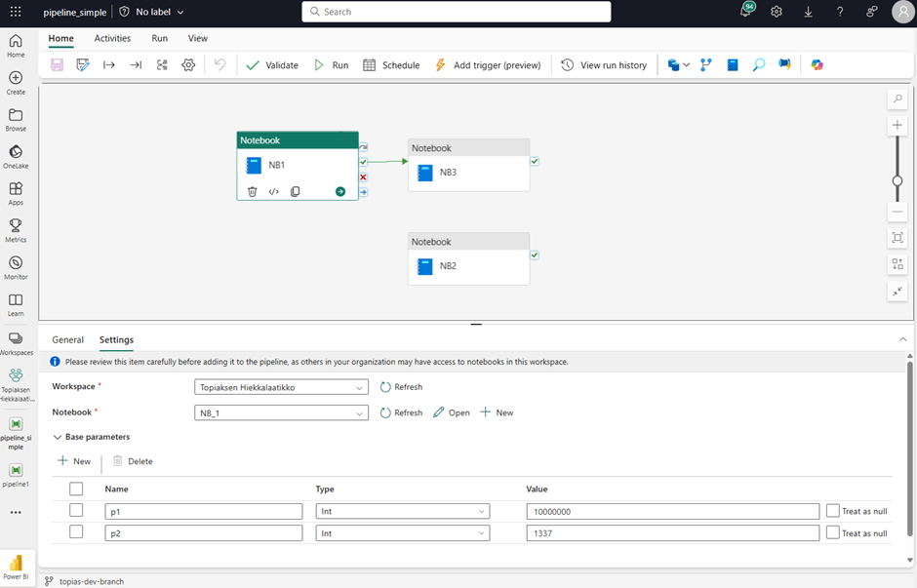Open the Copilot icon in toolbar

coord(817,65)
